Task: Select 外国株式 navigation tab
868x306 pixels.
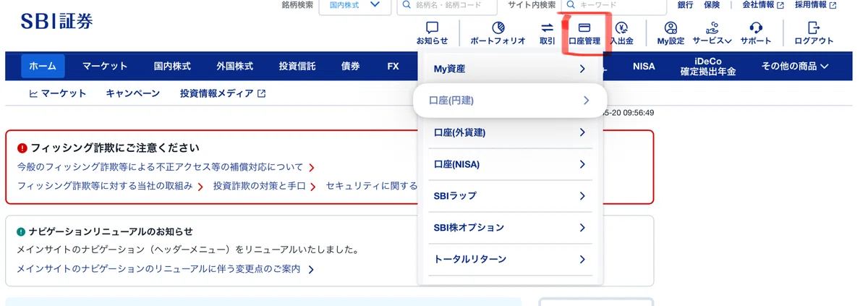Action: 234,66
